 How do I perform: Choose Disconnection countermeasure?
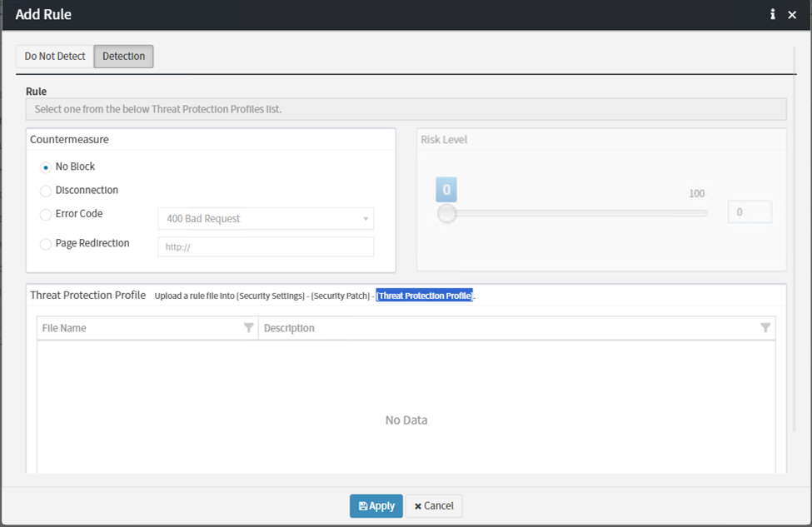(x=46, y=191)
